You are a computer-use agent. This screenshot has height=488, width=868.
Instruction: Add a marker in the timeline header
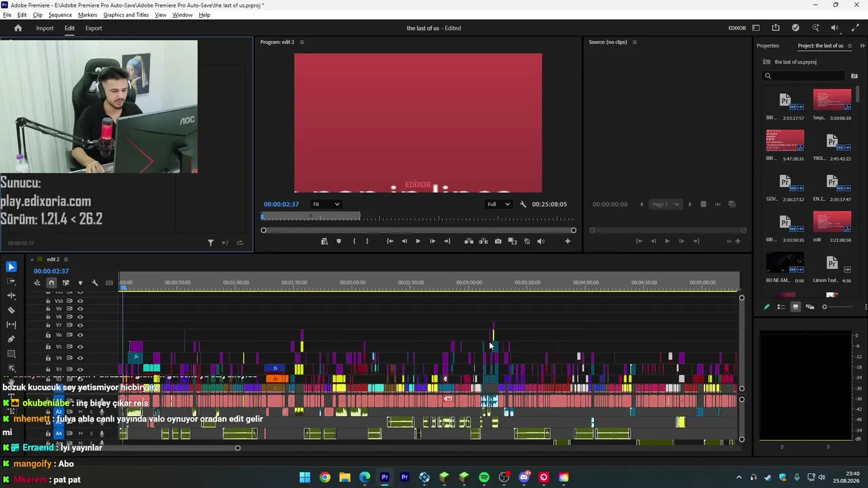(80, 283)
